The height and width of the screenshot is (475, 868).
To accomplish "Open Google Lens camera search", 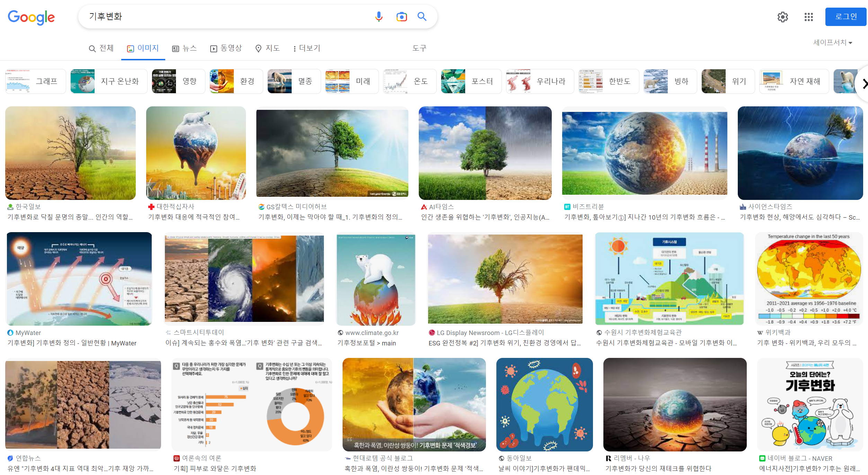I will pyautogui.click(x=401, y=17).
